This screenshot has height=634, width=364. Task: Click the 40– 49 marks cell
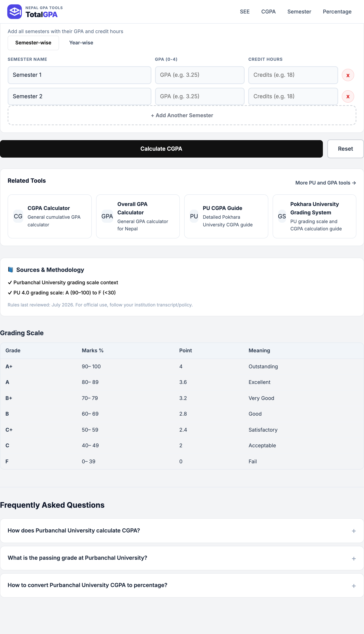[90, 445]
